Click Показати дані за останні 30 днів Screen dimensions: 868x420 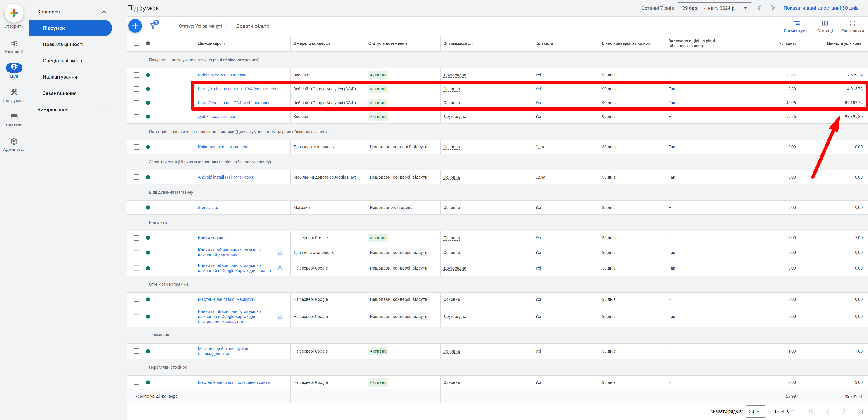[821, 8]
